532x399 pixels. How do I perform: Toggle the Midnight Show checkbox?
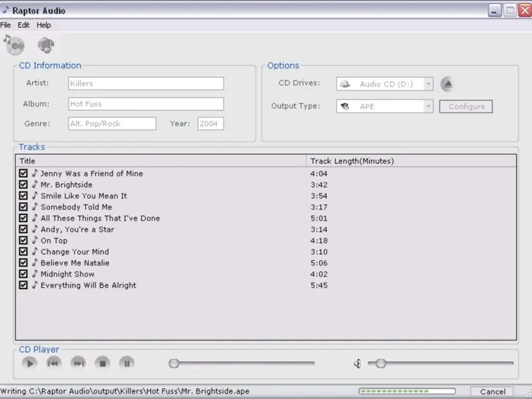(23, 274)
